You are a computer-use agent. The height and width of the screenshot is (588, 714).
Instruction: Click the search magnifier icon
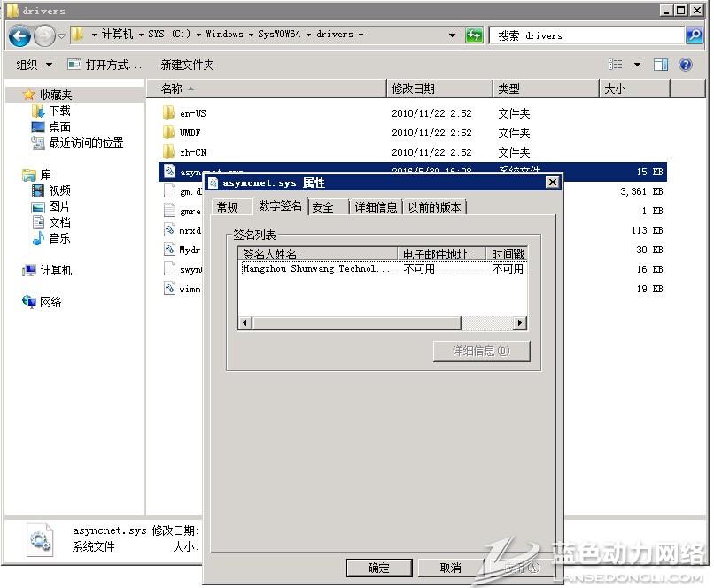(695, 35)
